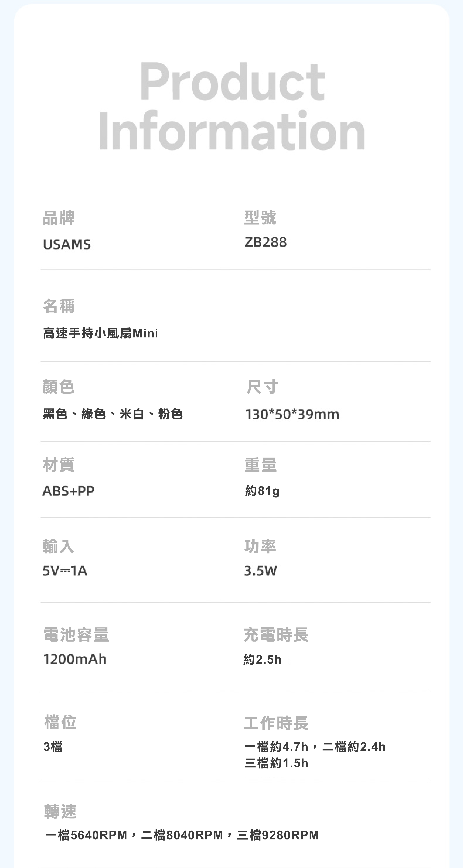Click the 3.5W power value
The image size is (463, 868).
tap(260, 570)
